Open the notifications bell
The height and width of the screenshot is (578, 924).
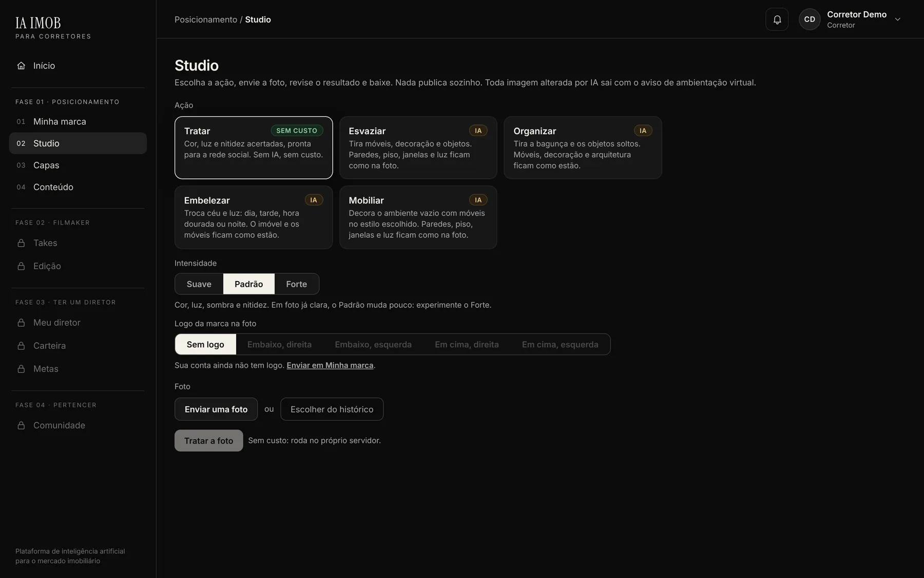point(777,20)
